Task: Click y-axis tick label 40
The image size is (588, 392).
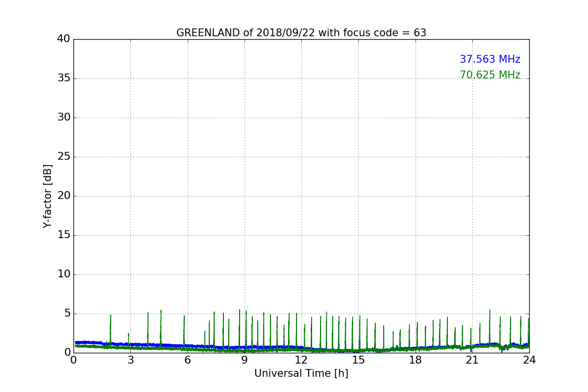Action: (x=64, y=39)
